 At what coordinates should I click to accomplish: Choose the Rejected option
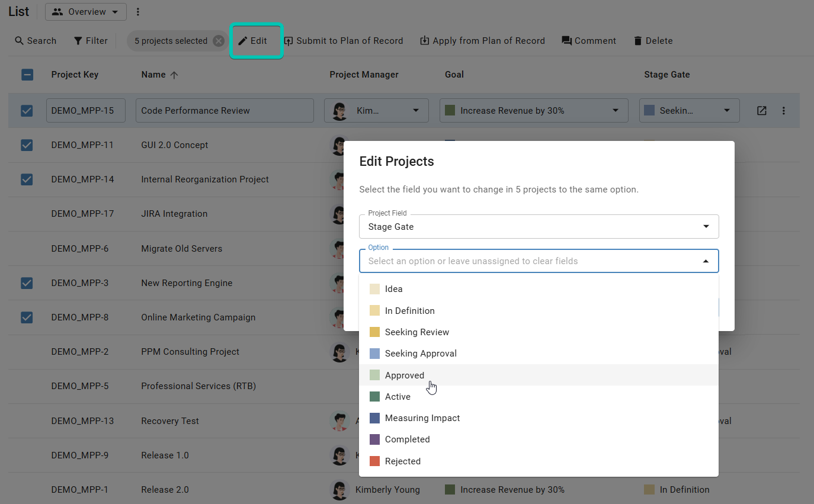click(x=539, y=461)
